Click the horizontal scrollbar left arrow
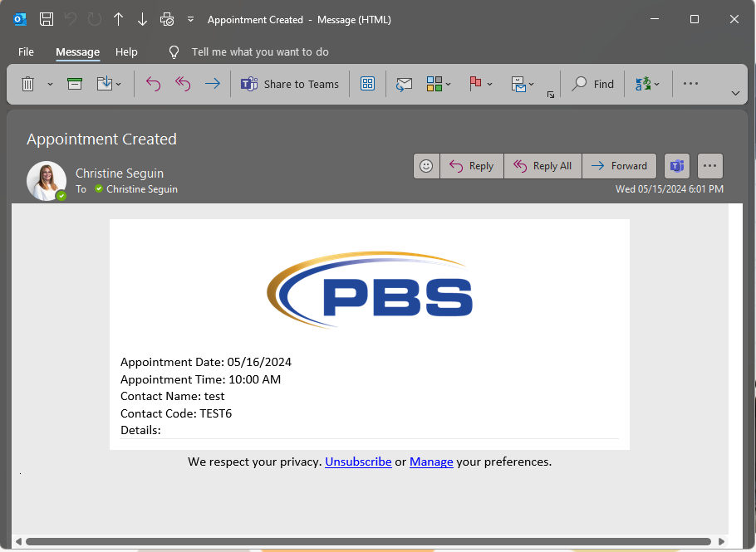This screenshot has width=756, height=552. pyautogui.click(x=18, y=541)
